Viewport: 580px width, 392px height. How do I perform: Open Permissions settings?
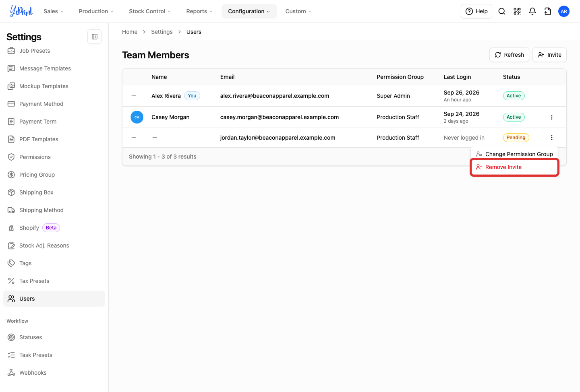click(54, 157)
